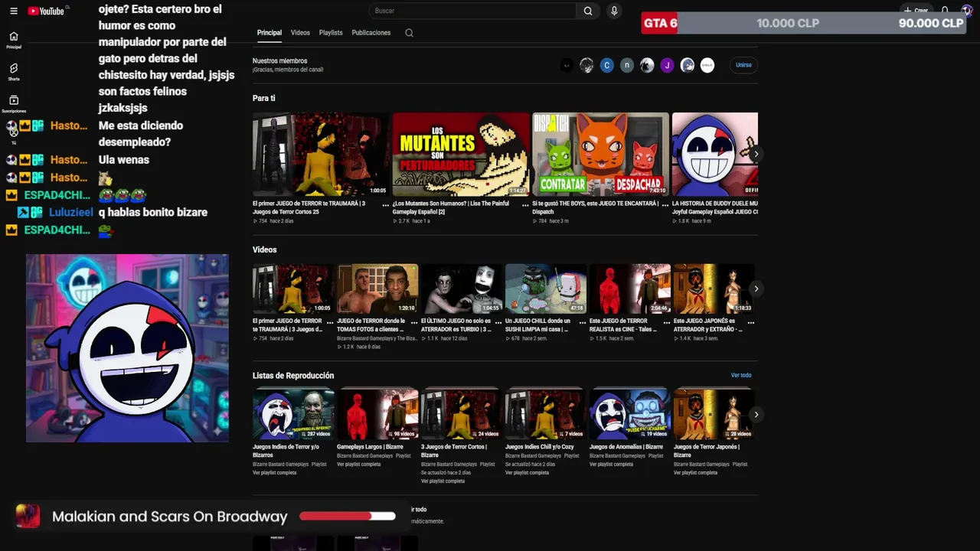Open the 2:04:46 red figure video thumbnail
The width and height of the screenshot is (980, 551).
[630, 289]
